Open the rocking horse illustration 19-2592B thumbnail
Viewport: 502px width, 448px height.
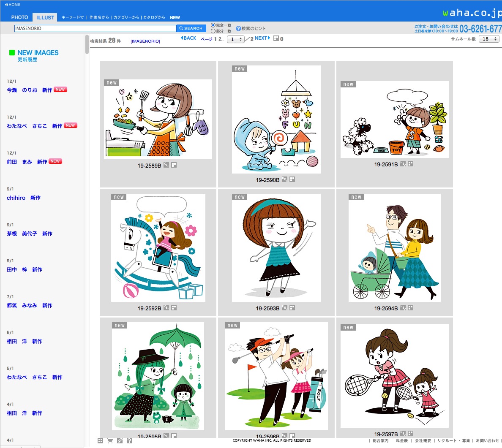point(158,248)
